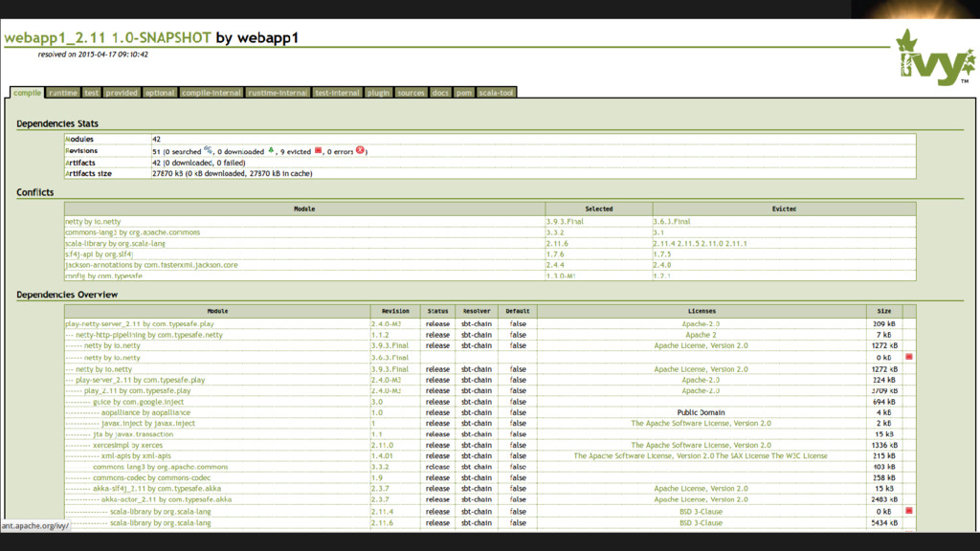Click the Module header in Dependencies Overview
This screenshot has height=551, width=980.
point(217,311)
